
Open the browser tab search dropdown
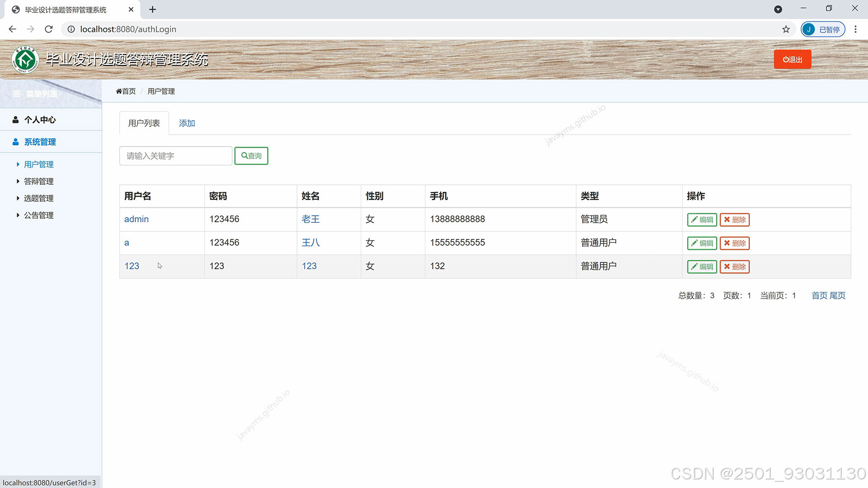coord(778,9)
